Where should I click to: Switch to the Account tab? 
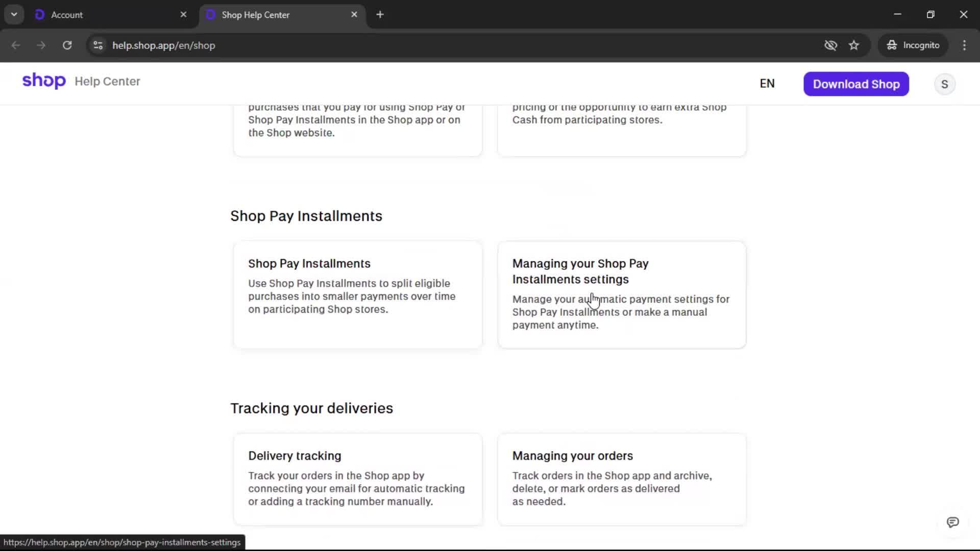[107, 15]
